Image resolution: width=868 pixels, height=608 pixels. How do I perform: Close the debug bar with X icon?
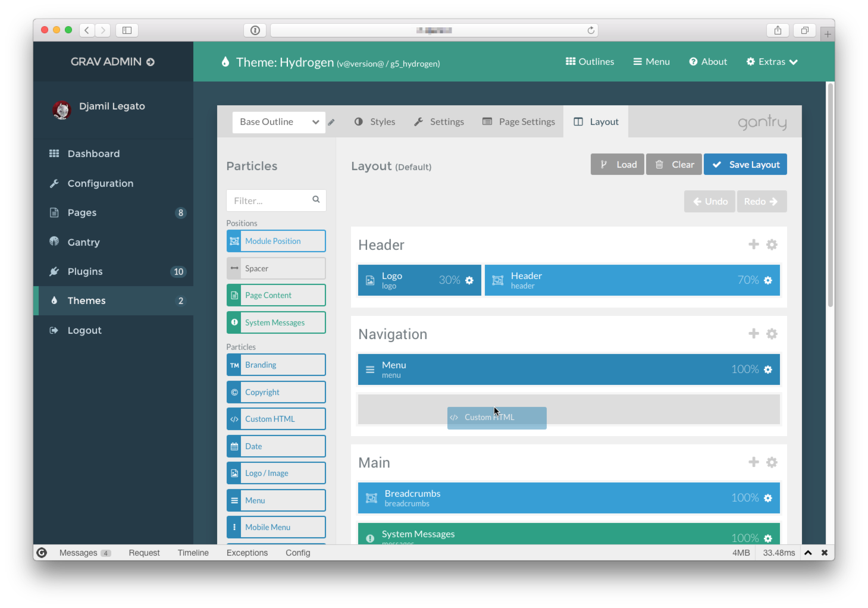pos(825,553)
